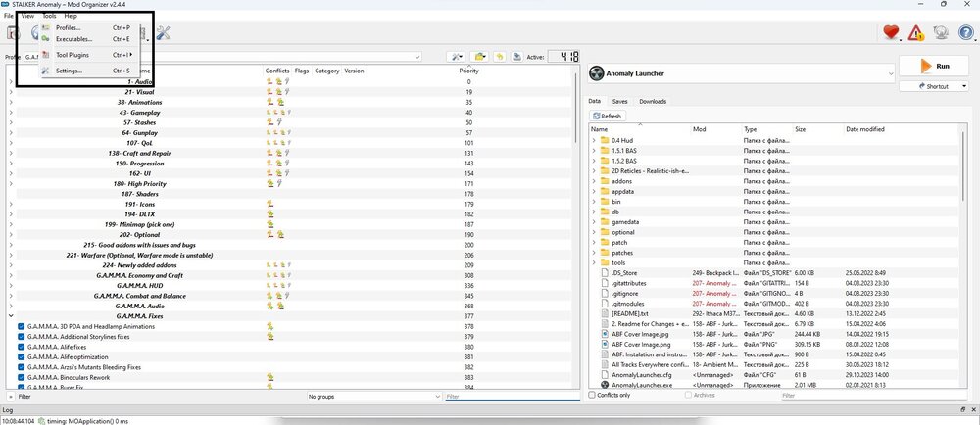Choose Executables... from the Tools menu
Screen dimensions: 980x425
[x=73, y=39]
